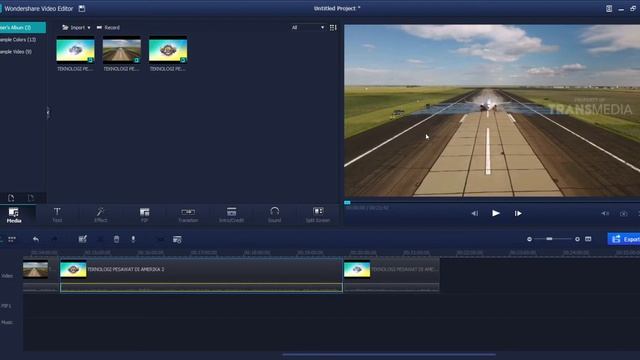The height and width of the screenshot is (360, 640).
Task: Step forward one frame in preview
Action: tap(518, 213)
